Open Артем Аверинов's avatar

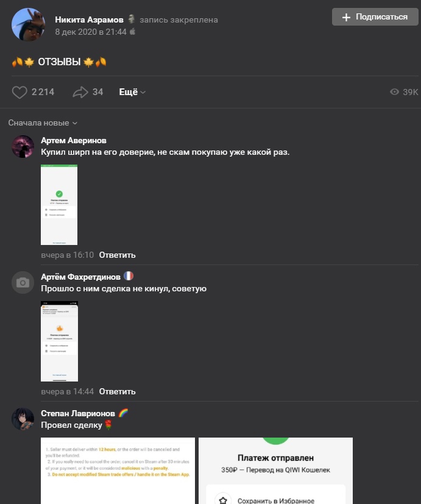23,147
